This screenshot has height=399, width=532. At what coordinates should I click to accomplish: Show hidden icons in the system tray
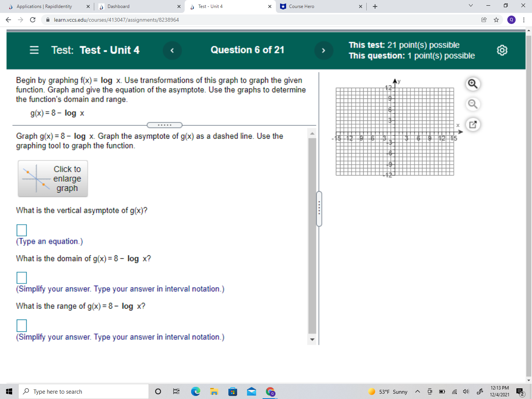[x=417, y=391]
